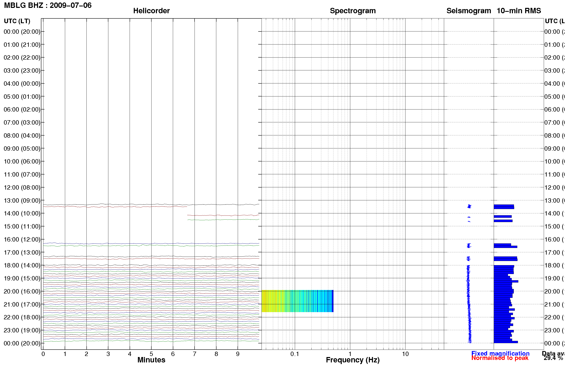The height and width of the screenshot is (368, 588).
Task: Click the left 'UTC (LT)' axis label
Action: tap(17, 21)
